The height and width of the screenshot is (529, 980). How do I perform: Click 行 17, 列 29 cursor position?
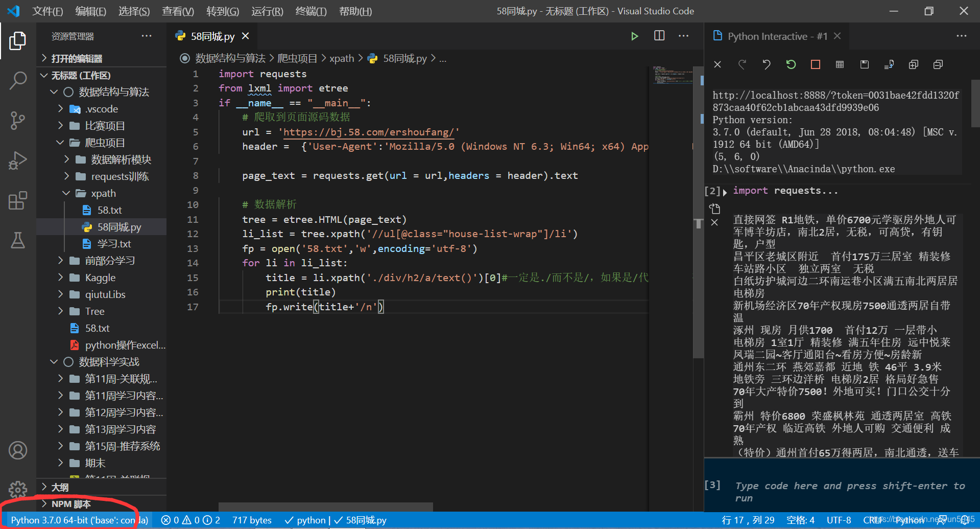748,520
